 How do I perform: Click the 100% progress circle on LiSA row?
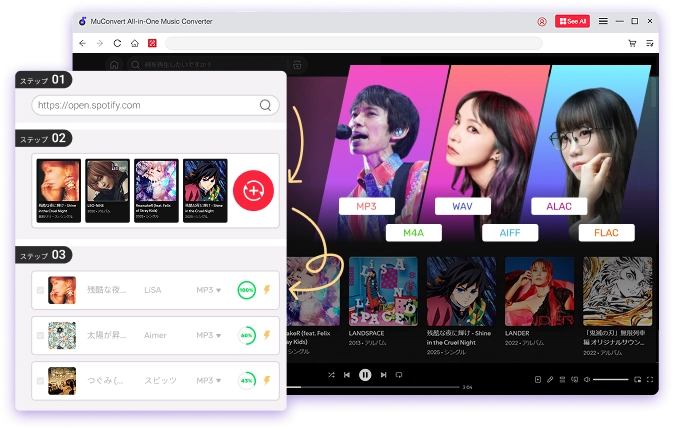[247, 290]
